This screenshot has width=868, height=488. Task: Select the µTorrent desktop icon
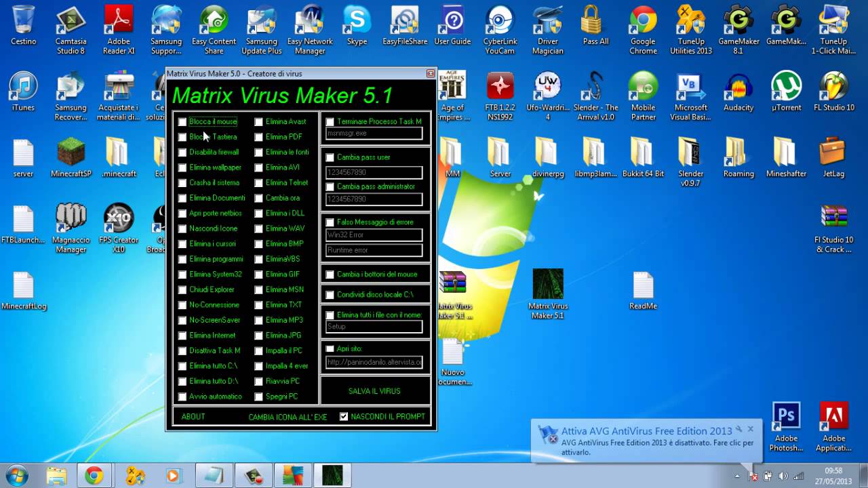coord(786,92)
